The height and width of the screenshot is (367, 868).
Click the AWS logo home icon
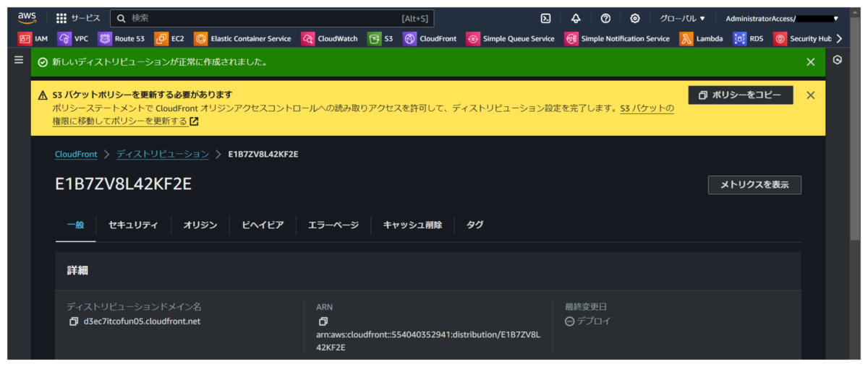[x=27, y=18]
